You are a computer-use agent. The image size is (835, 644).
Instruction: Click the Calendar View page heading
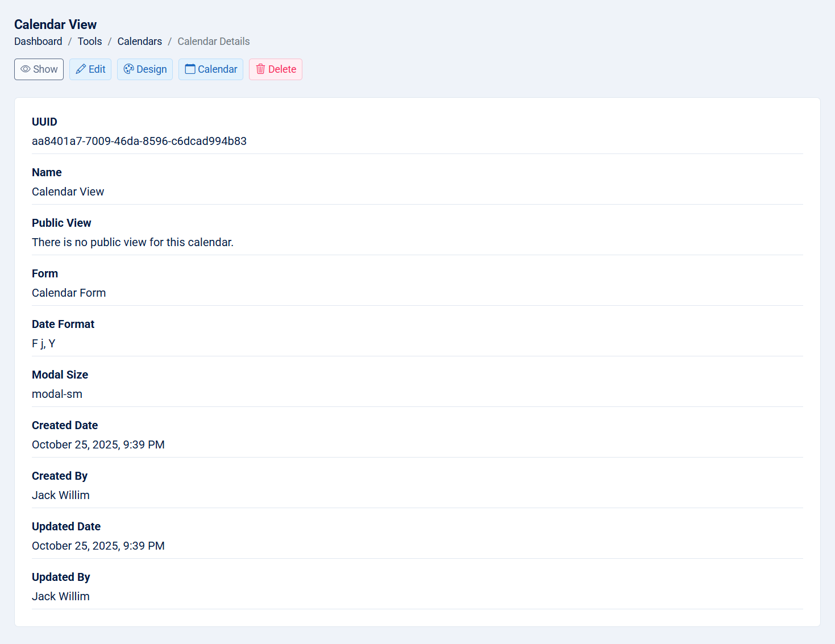pyautogui.click(x=55, y=24)
